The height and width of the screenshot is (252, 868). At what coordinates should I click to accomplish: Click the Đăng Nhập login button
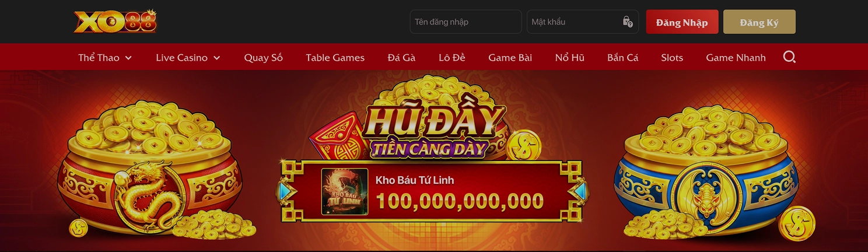click(682, 22)
